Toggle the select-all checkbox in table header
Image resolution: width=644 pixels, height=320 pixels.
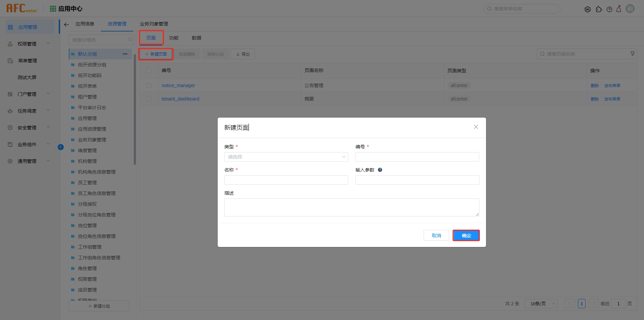click(149, 71)
